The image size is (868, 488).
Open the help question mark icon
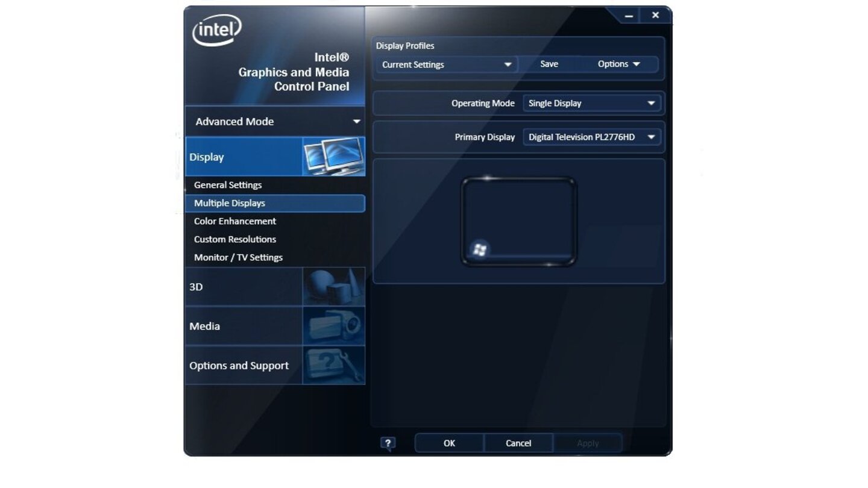point(388,443)
